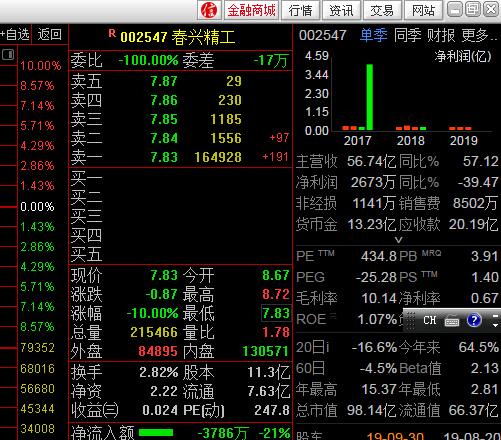
Task: Open the IME help question-mark icon
Action: coord(474,321)
